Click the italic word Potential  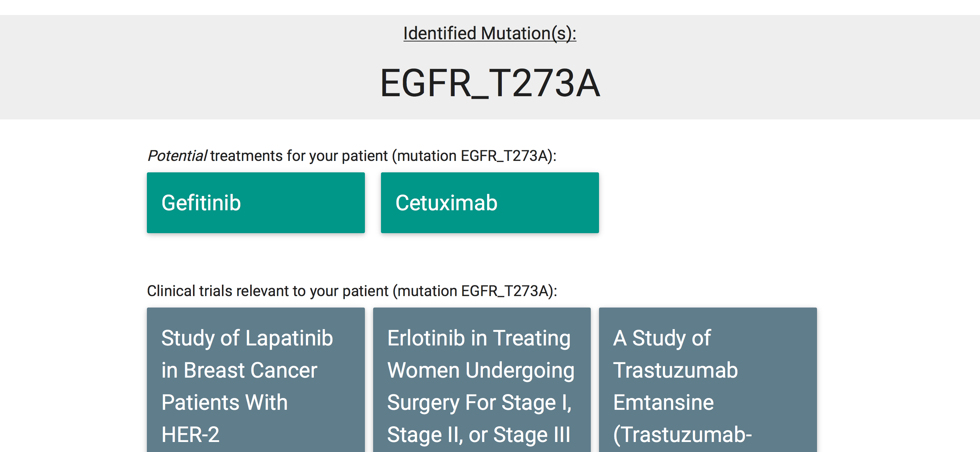tap(177, 156)
